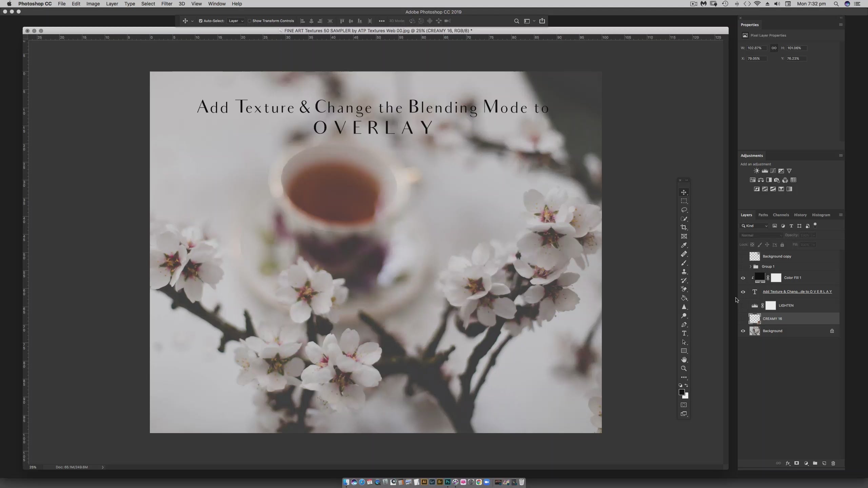Expand the Group 1 folder
This screenshot has height=488, width=868.
(x=750, y=267)
